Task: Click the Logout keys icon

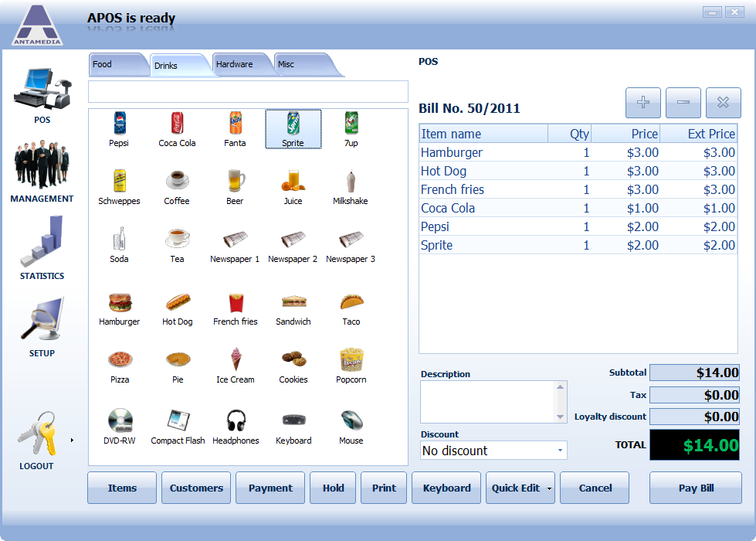Action: coord(37,433)
